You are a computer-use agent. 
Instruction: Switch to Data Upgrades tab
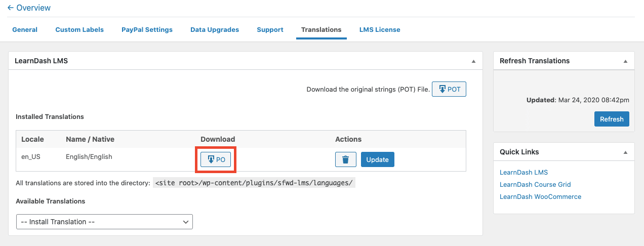215,30
